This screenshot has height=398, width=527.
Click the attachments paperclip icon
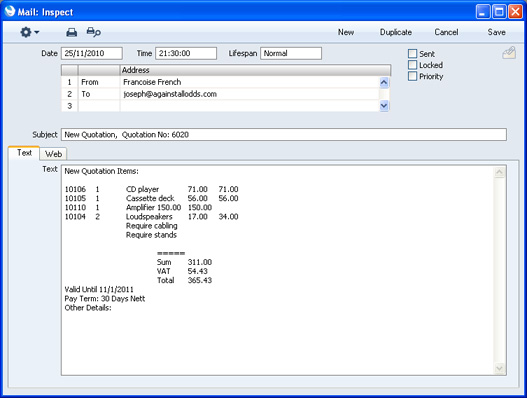point(509,53)
